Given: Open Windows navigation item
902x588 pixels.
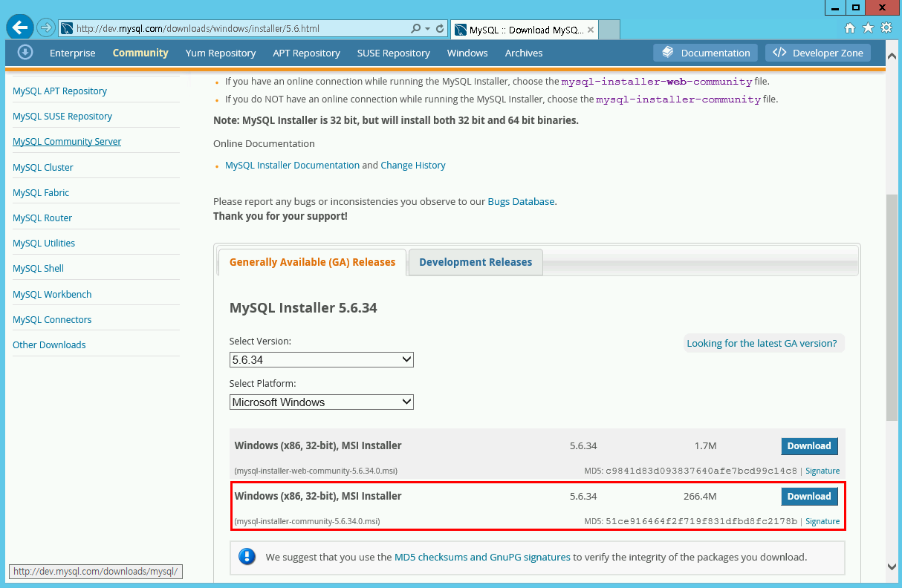Looking at the screenshot, I should 467,53.
